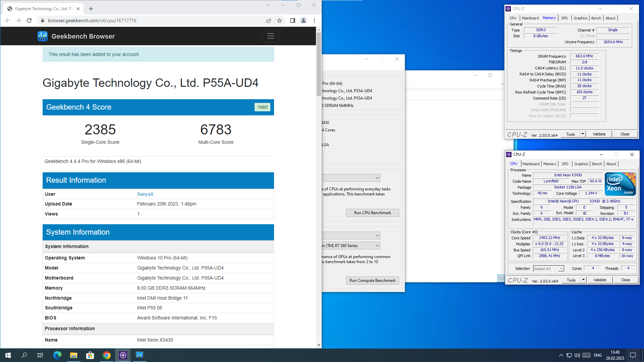Viewport: 644px width, 362px height.
Task: Open taskbar search
Action: pyautogui.click(x=24, y=355)
